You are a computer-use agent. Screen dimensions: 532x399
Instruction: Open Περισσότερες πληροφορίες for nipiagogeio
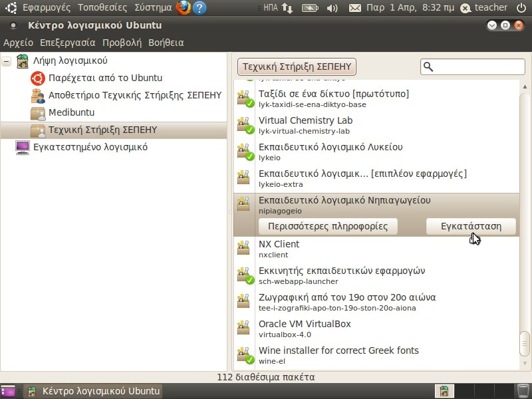tap(328, 226)
